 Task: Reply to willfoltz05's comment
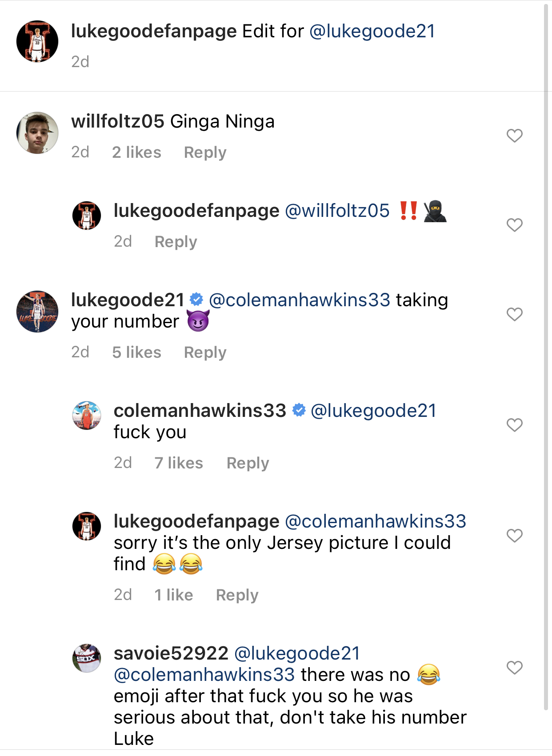(x=205, y=152)
